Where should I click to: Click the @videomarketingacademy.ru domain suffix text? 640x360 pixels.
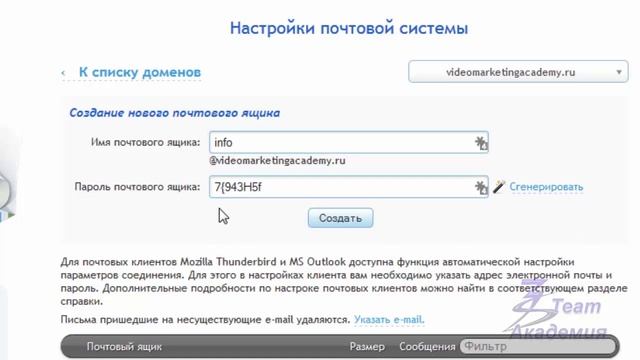point(277,161)
